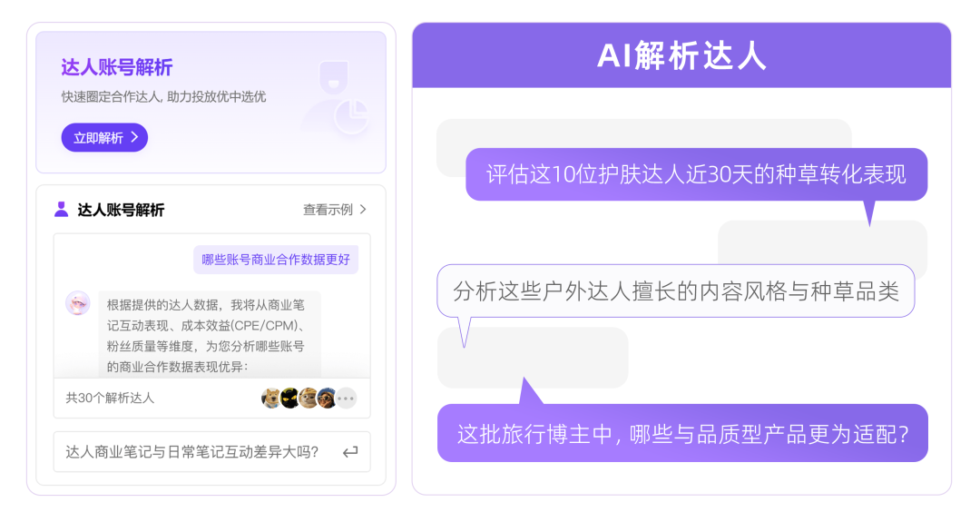Click the purple user icon beside 达人账号解析
The image size is (980, 522).
point(61,210)
